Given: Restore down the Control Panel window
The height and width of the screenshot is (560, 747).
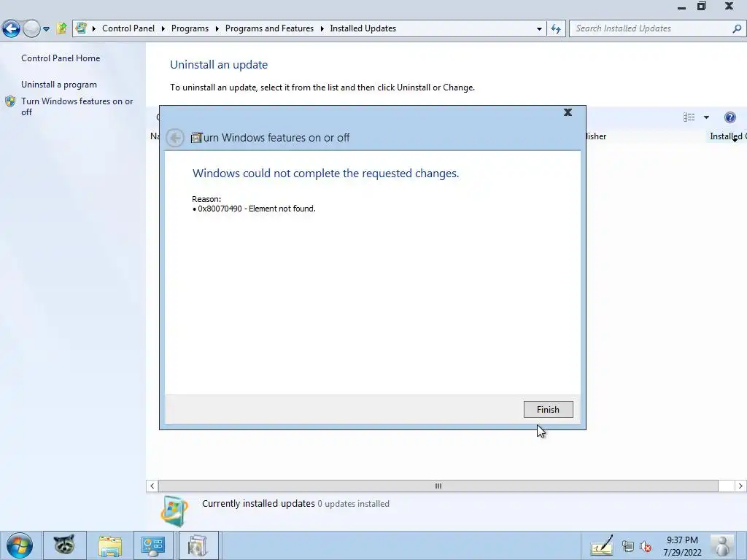Looking at the screenshot, I should tap(701, 6).
